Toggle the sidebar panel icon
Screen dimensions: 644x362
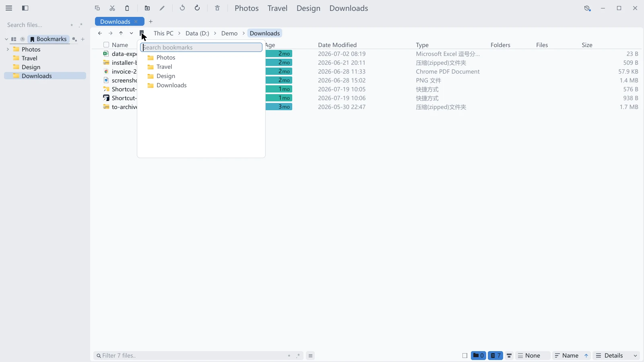(x=25, y=8)
